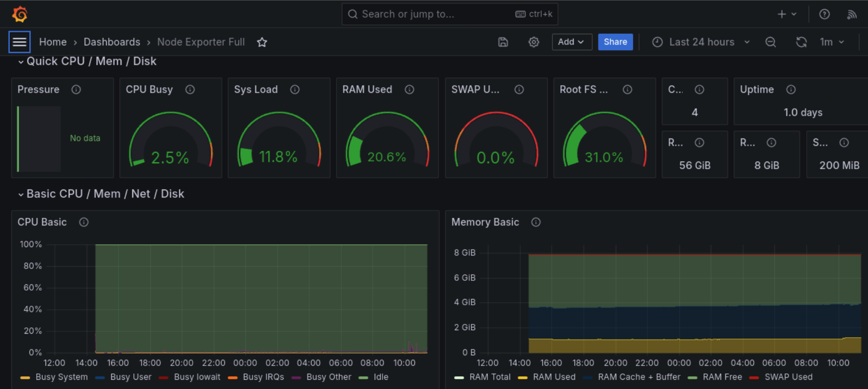This screenshot has width=868, height=389.
Task: Go to Dashboards breadcrumb
Action: point(112,42)
